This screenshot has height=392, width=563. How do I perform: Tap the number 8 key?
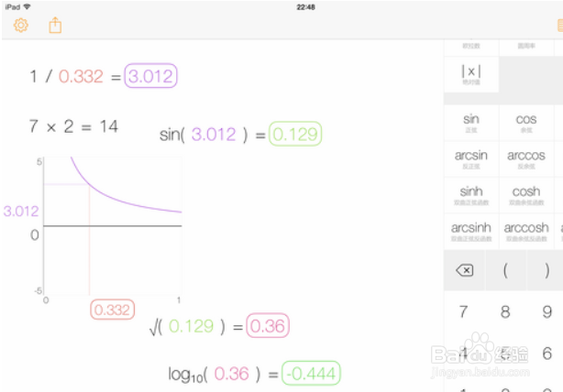click(505, 311)
